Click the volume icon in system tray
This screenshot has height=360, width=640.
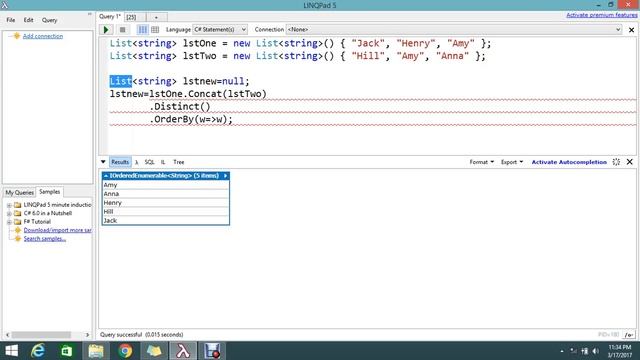click(596, 351)
